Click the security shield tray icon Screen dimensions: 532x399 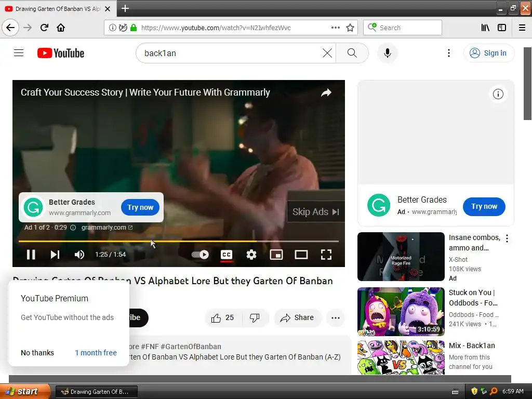[x=474, y=392]
